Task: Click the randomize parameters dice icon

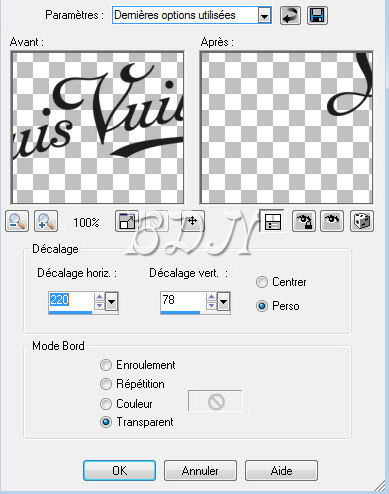Action: (x=362, y=221)
